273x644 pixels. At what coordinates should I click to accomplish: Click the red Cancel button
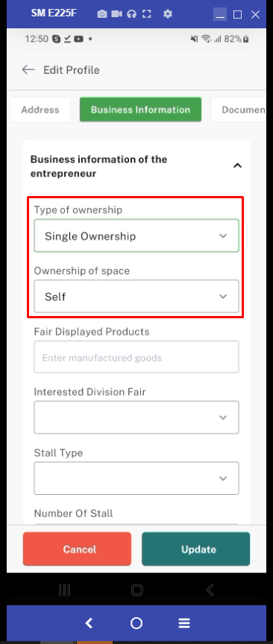77,549
